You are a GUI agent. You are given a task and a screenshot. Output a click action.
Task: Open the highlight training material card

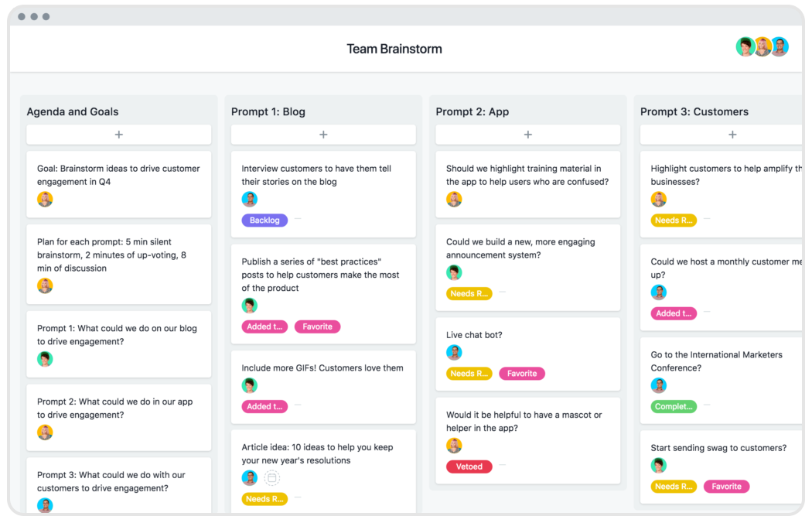[527, 174]
